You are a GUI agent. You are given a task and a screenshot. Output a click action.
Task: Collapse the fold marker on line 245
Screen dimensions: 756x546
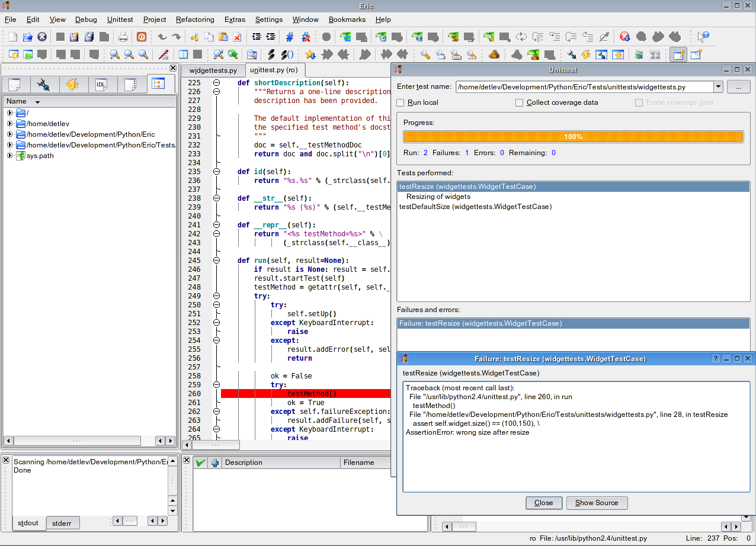[217, 261]
